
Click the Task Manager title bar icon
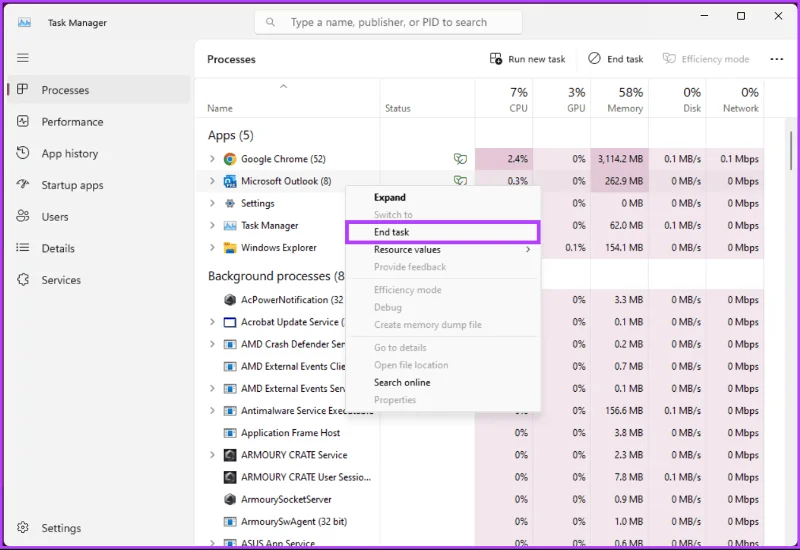point(24,22)
